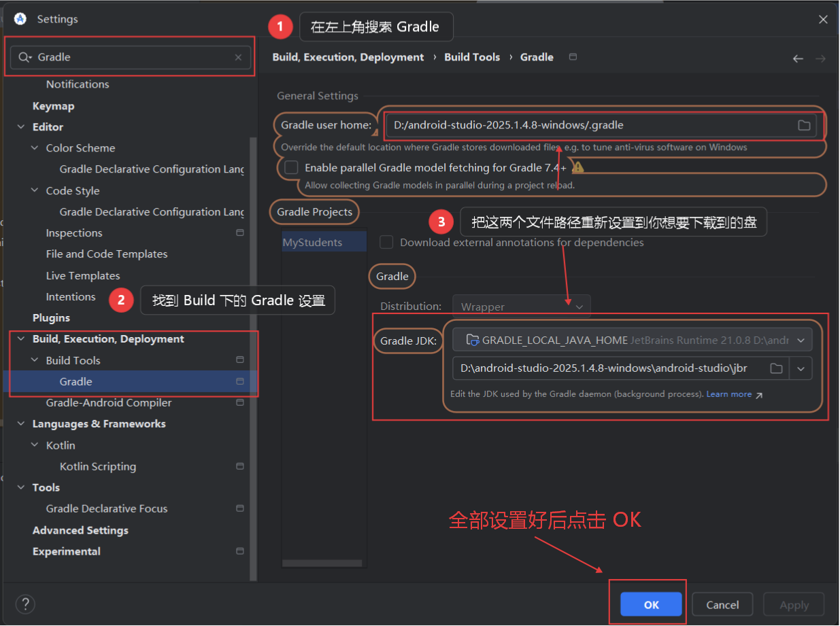The height and width of the screenshot is (626, 840).
Task: Click the project-level icon beside Gradle breadcrumb
Action: [573, 57]
